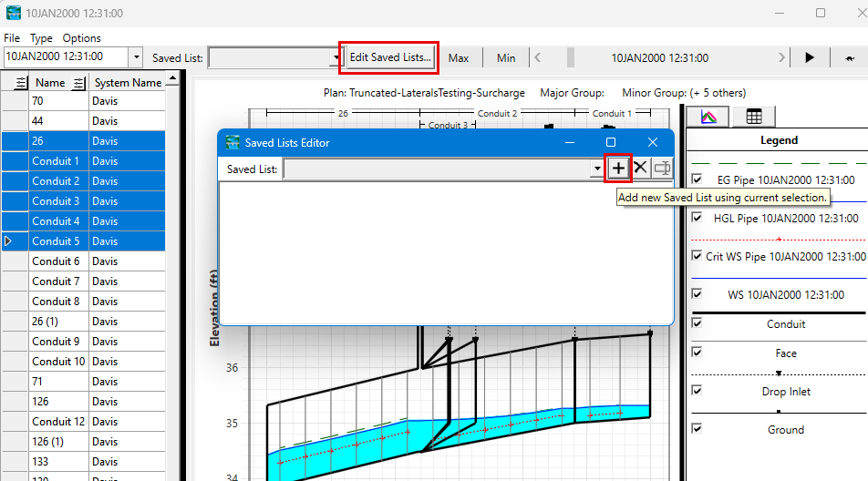Viewport: 868px width, 481px height.
Task: Click the animation speed icon beside play
Action: (850, 57)
